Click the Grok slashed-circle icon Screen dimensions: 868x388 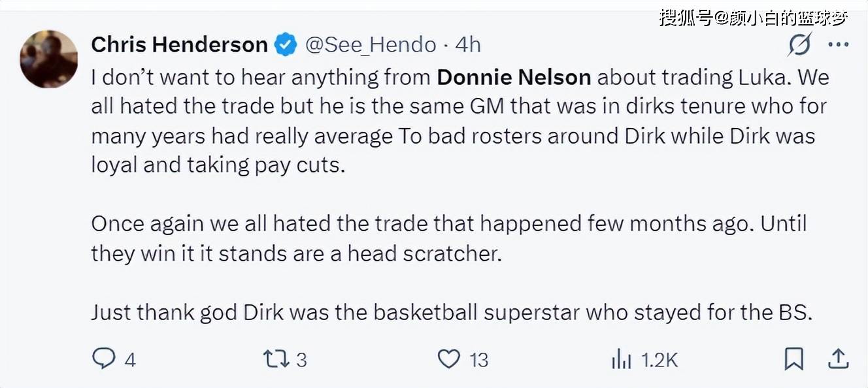(799, 45)
